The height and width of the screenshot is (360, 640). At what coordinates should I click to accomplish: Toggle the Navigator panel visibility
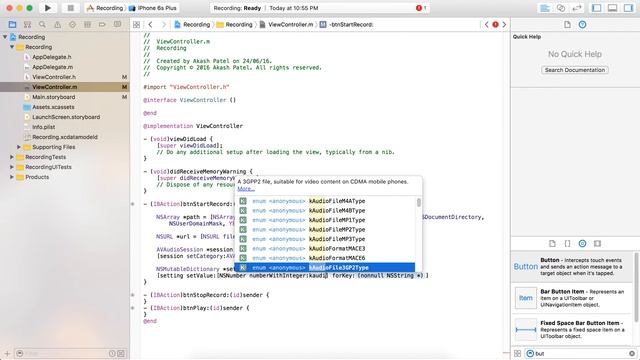[596, 8]
